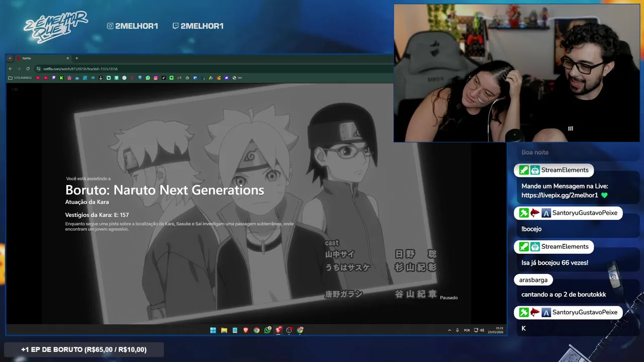The image size is (644, 362).
Task: Click the microphone tray icon
Action: pyautogui.click(x=457, y=330)
